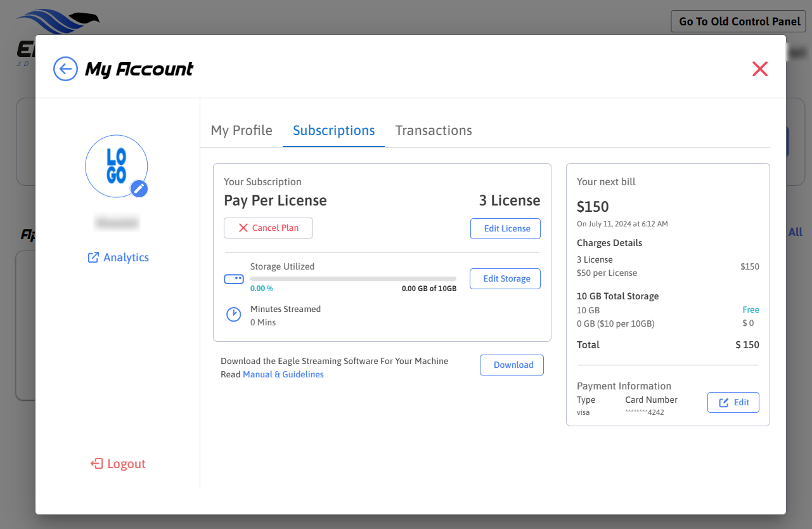812x529 pixels.
Task: Click the '0 GB ($10 per 10GB)' line
Action: pyautogui.click(x=615, y=323)
